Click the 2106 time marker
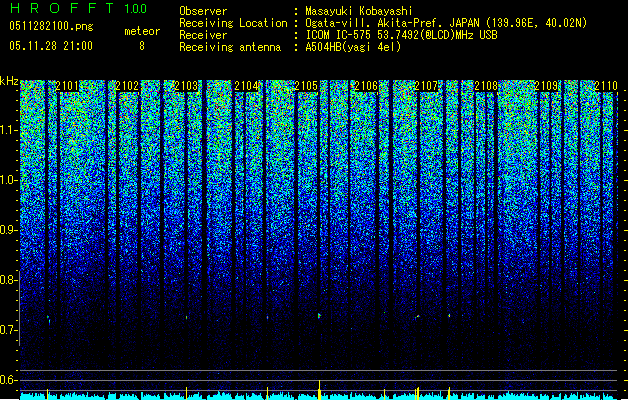The image size is (629, 400). coord(366,86)
